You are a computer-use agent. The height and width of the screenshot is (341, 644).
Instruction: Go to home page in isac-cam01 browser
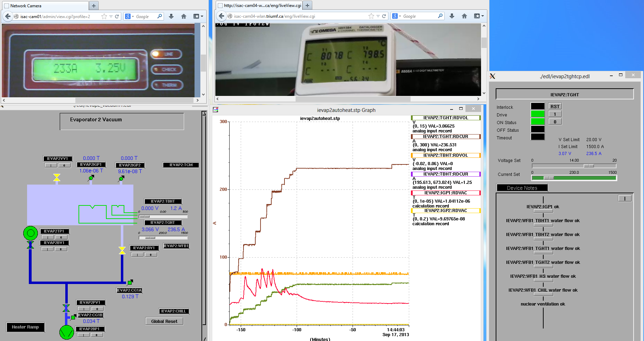(184, 16)
